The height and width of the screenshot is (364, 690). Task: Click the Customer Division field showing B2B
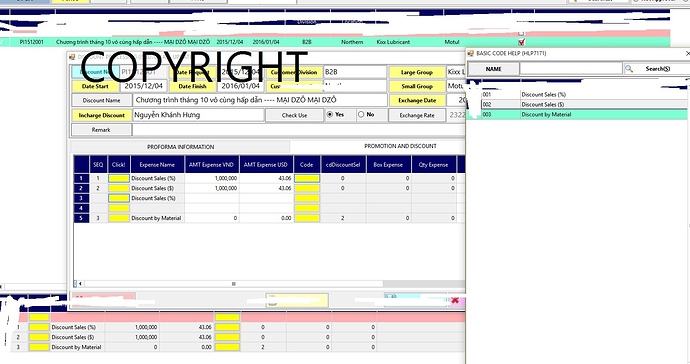[x=355, y=72]
